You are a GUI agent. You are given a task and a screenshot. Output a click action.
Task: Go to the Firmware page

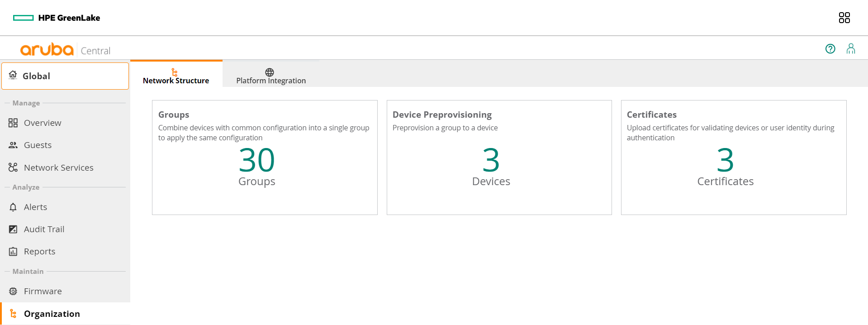click(65, 291)
